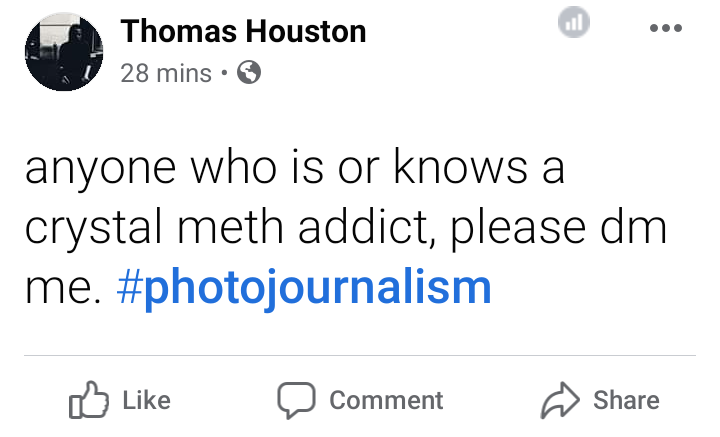Viewport: 720px width, 437px height.
Task: Click the "28 mins" post timestamp
Action: [x=166, y=73]
